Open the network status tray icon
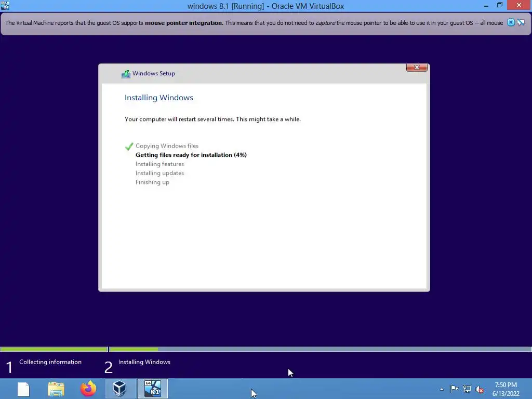 (x=467, y=389)
